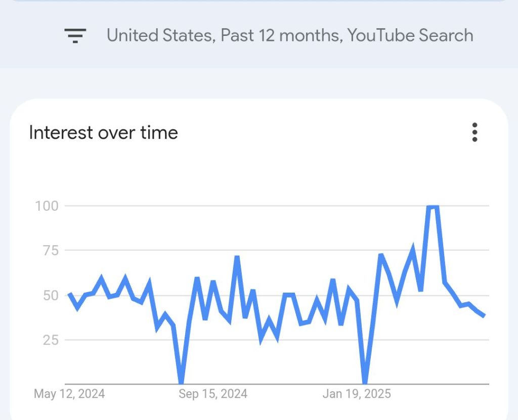Screen dimensions: 518x420
Task: Open the filter options icon
Action: [75, 35]
